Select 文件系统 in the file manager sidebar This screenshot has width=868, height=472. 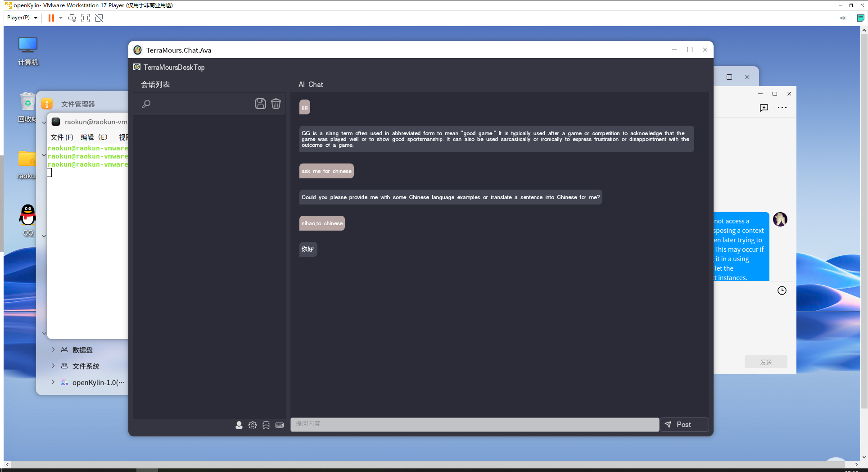86,366
